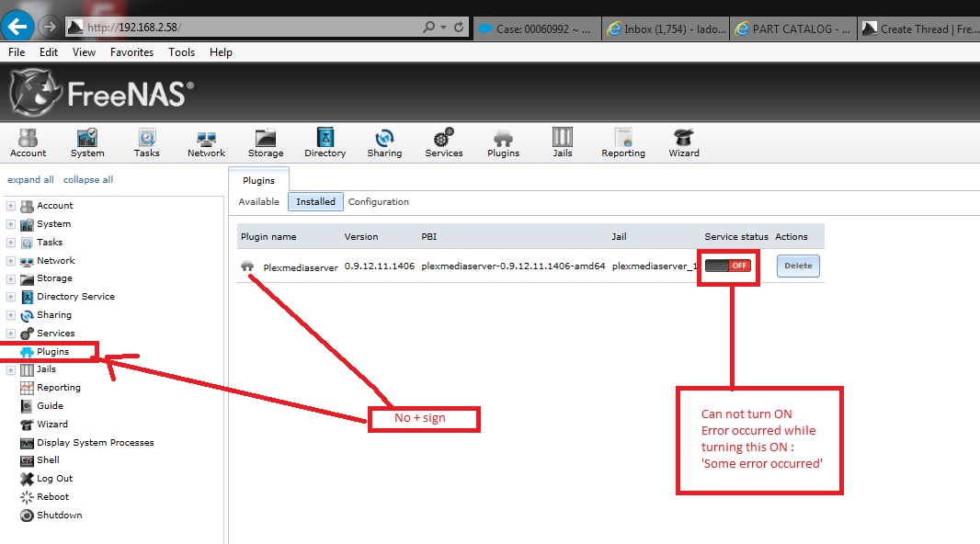Click the Version column header
The image size is (980, 544).
coord(361,237)
